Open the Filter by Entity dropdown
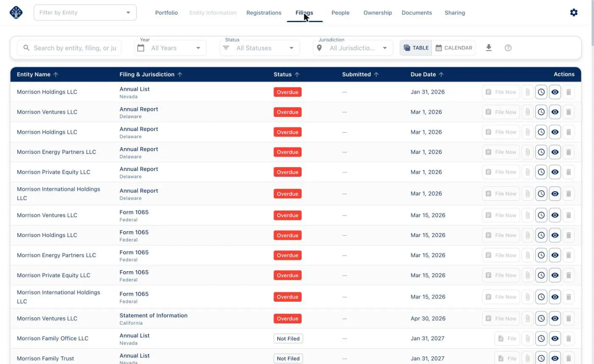 point(85,13)
